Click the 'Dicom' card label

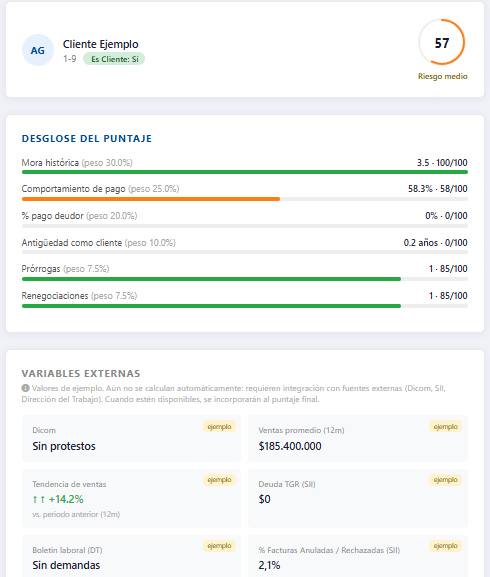coord(44,430)
